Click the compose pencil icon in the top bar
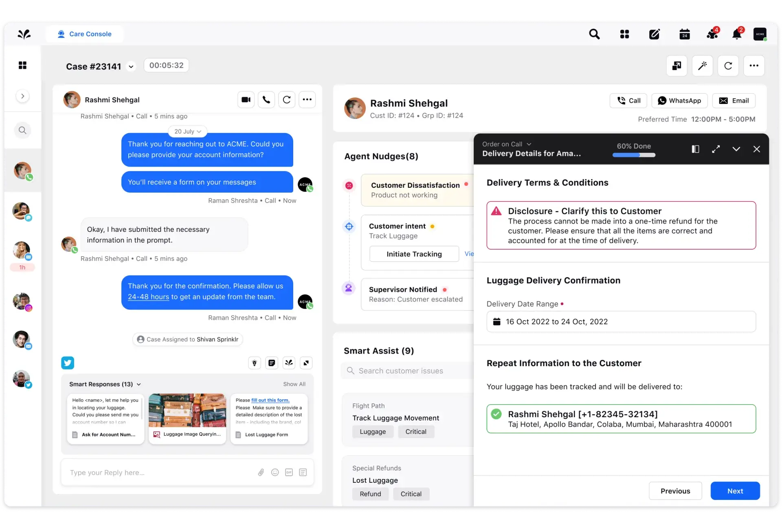 pyautogui.click(x=655, y=34)
